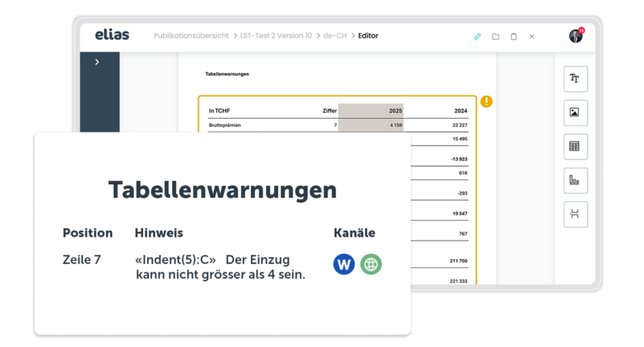
Task: Insert a page break from the sidebar
Action: [575, 214]
